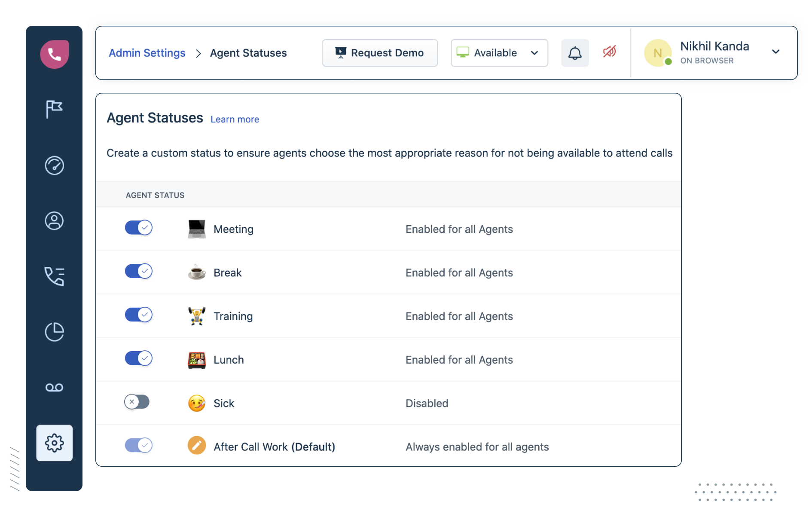Open the Available dropdown chevron arrow

[x=534, y=53]
